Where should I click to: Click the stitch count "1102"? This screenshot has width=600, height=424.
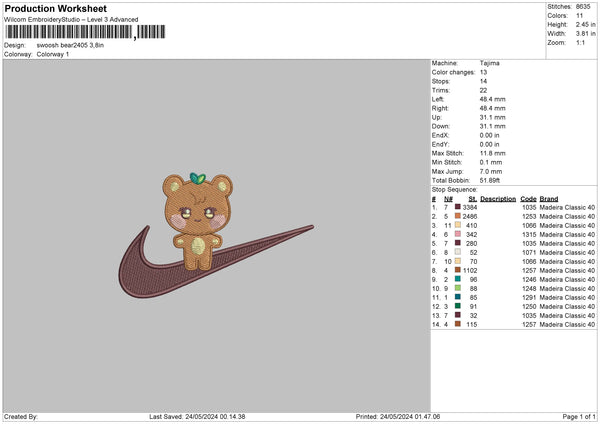pos(470,270)
